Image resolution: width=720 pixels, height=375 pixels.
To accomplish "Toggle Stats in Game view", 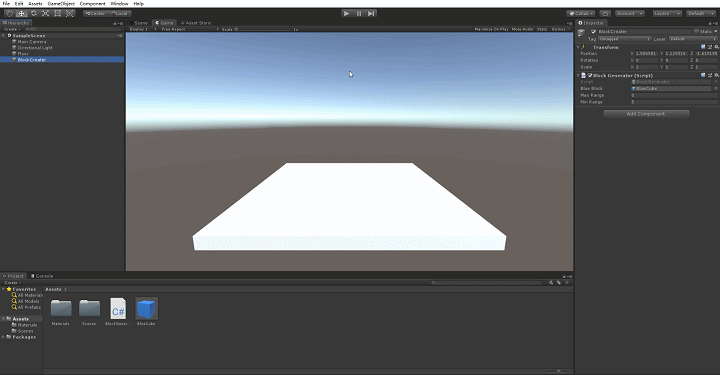I will click(x=542, y=29).
